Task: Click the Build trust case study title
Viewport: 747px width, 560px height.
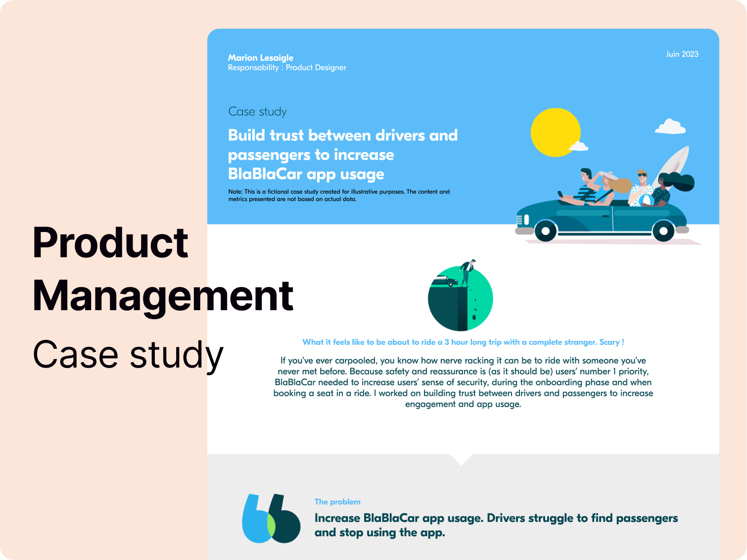Action: tap(343, 154)
